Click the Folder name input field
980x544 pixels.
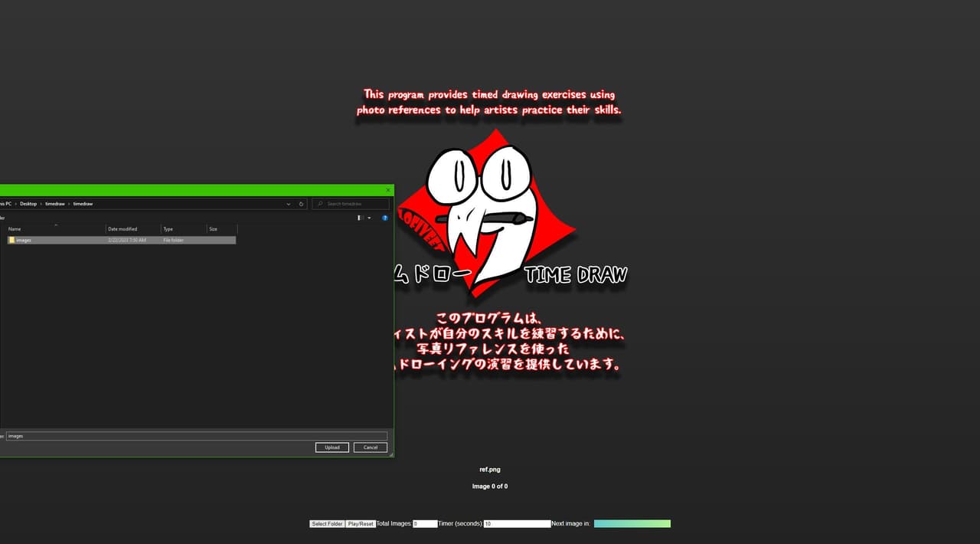tap(196, 436)
